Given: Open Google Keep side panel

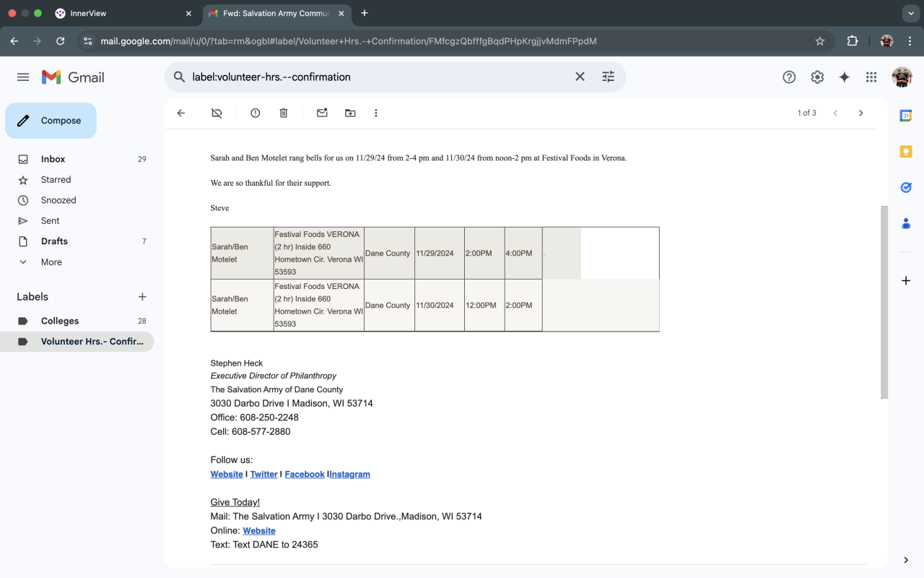Looking at the screenshot, I should coord(906,152).
